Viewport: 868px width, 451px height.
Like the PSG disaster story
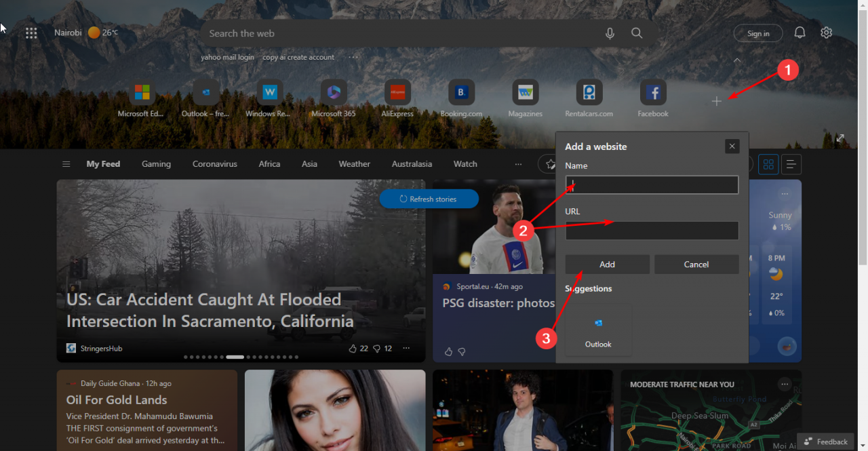pyautogui.click(x=448, y=351)
